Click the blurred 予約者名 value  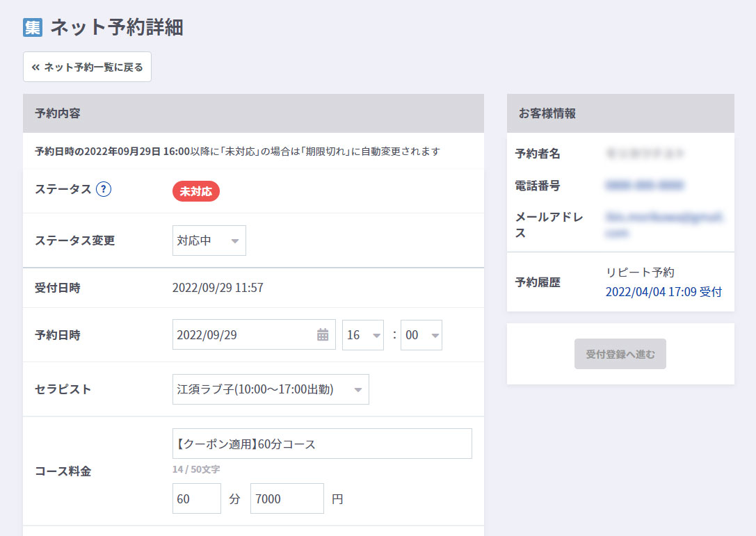tap(645, 154)
